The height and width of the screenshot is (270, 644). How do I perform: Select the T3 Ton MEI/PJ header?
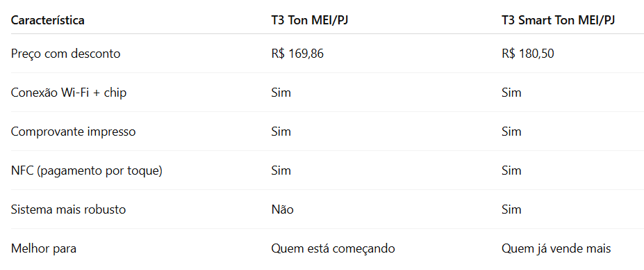[309, 20]
